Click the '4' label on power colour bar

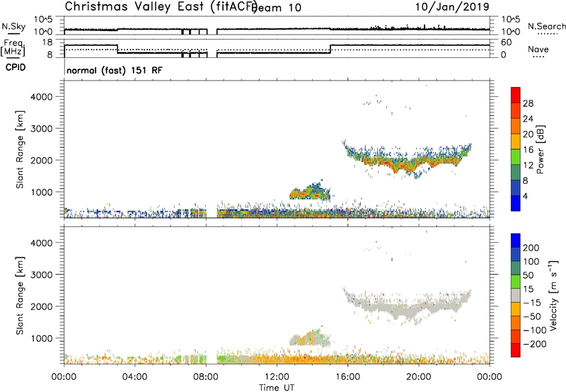[526, 196]
